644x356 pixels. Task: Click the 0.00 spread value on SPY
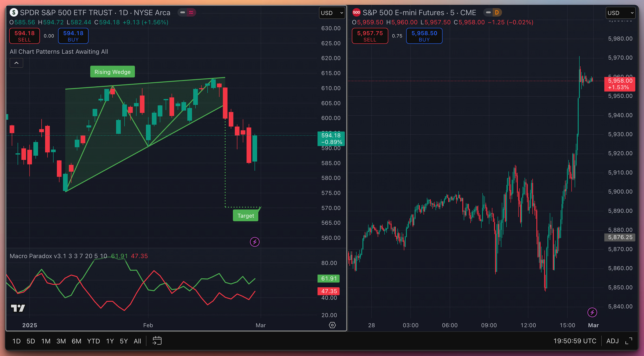pyautogui.click(x=49, y=36)
